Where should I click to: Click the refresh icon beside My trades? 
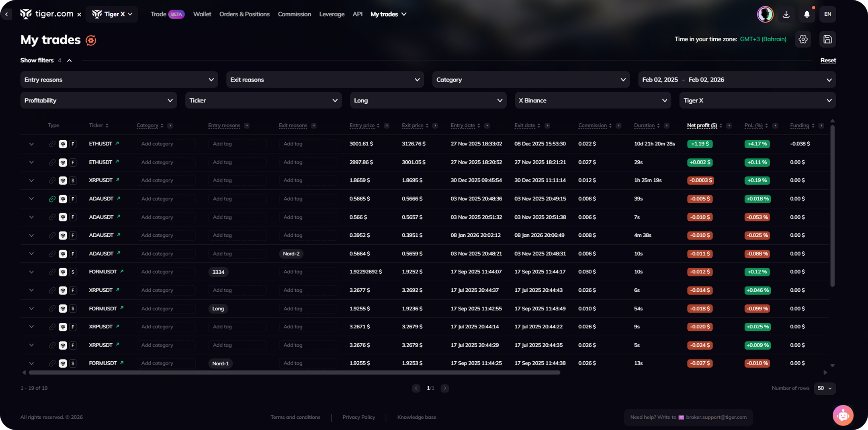(x=91, y=40)
